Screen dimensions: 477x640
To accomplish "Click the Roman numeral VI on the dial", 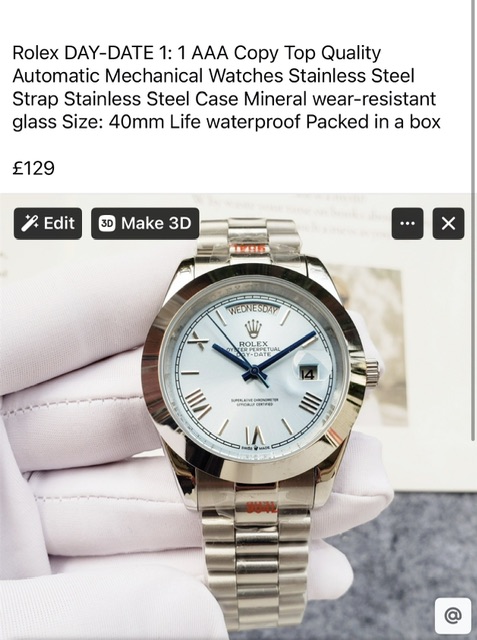I will (x=255, y=435).
